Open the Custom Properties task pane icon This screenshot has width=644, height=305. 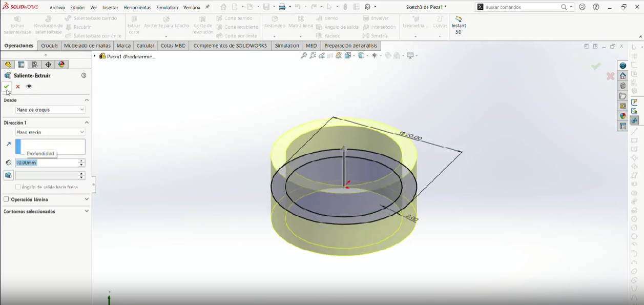[x=623, y=126]
